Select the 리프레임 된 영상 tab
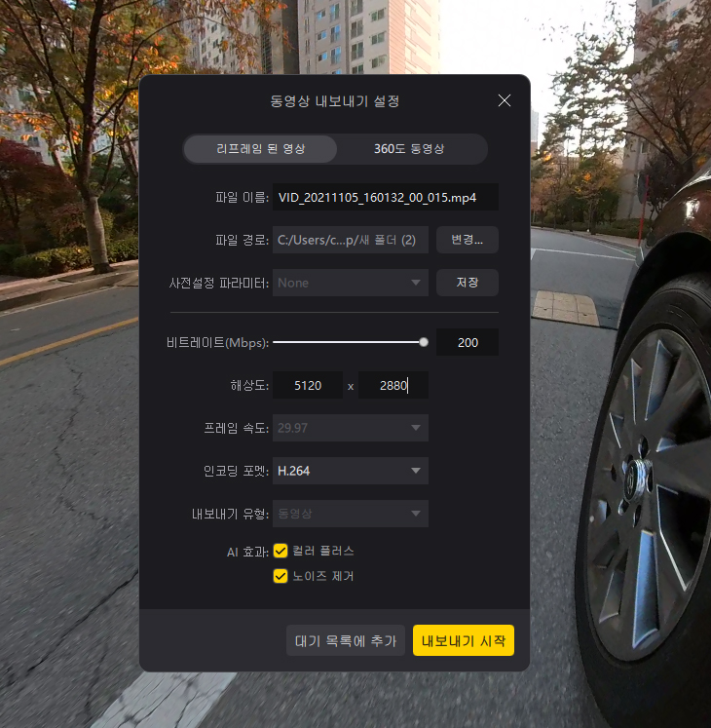The height and width of the screenshot is (728, 711). 260,149
